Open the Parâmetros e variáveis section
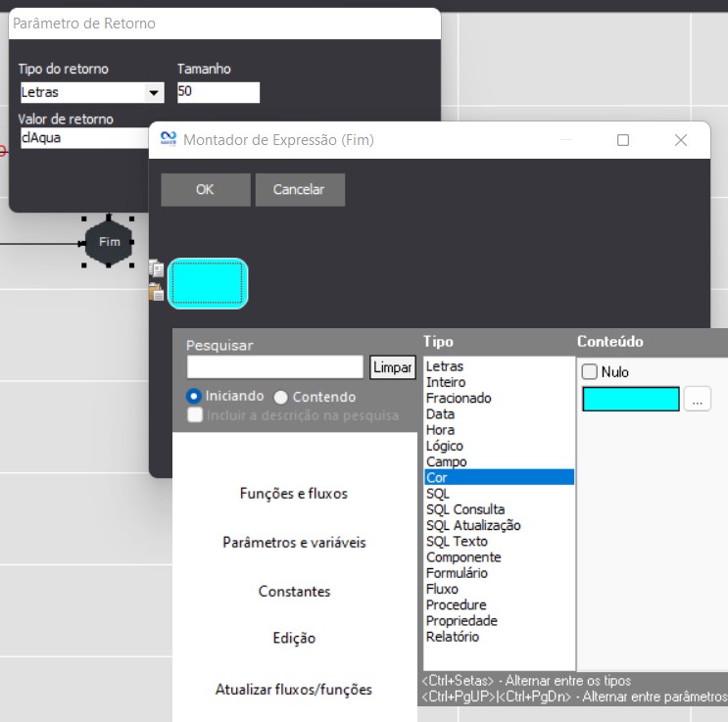The width and height of the screenshot is (728, 722). click(x=294, y=543)
